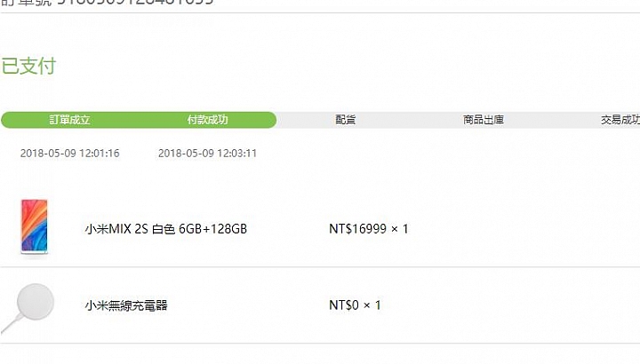Click the NT$16999 × 1 price text
Viewport: 640px width, 364px height.
[369, 229]
